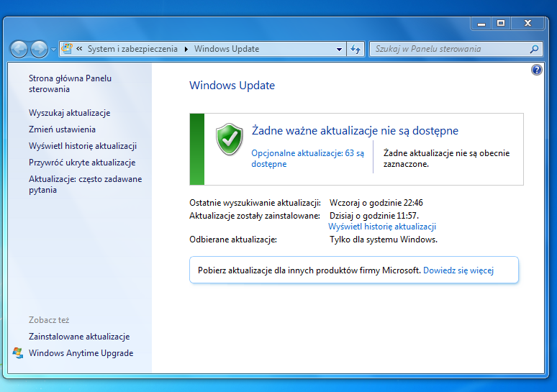Click Dowiedz się więcej link

458,270
